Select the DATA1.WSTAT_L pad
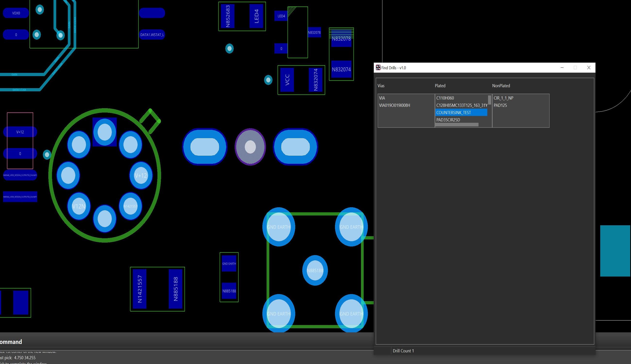This screenshot has height=364, width=631. 152,34
